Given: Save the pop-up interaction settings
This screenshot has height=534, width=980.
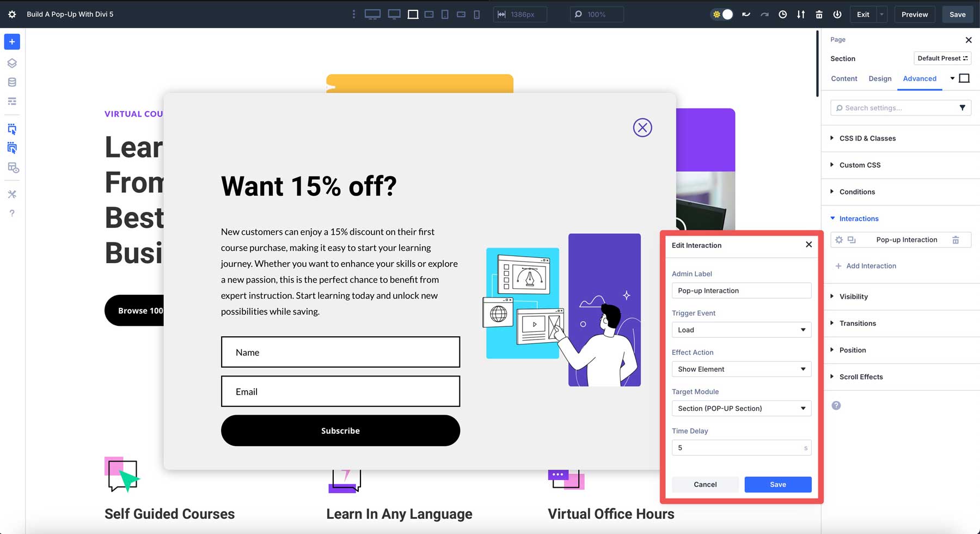Looking at the screenshot, I should [777, 484].
